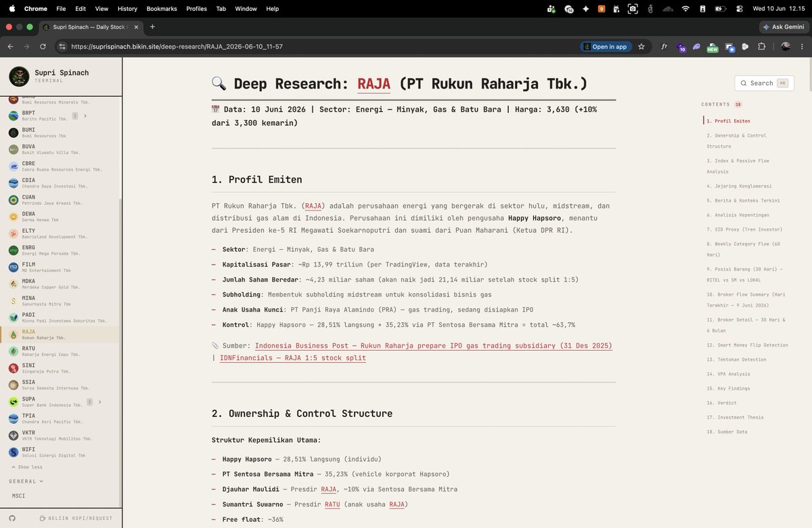Bookmark this page with star icon
Viewport: 812px width, 528px height.
click(x=641, y=47)
